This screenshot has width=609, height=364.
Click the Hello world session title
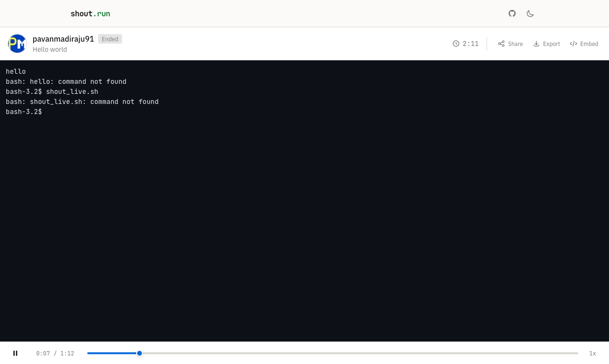pyautogui.click(x=50, y=49)
